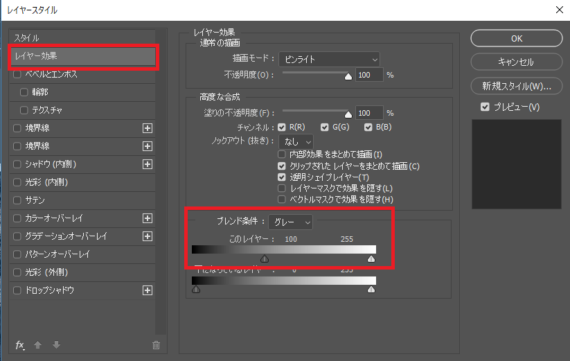Screen dimensions: 570x361
Task: Click the trash delete effect icon
Action: click(156, 345)
